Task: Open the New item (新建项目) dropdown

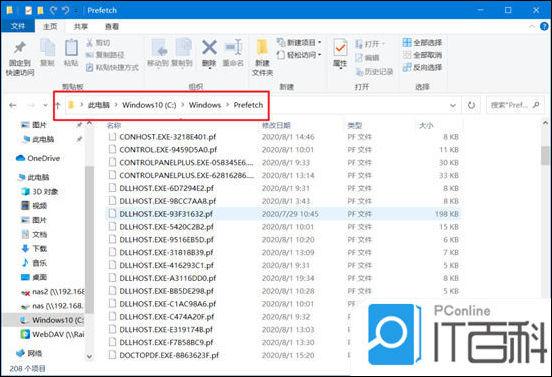Action: [x=299, y=43]
